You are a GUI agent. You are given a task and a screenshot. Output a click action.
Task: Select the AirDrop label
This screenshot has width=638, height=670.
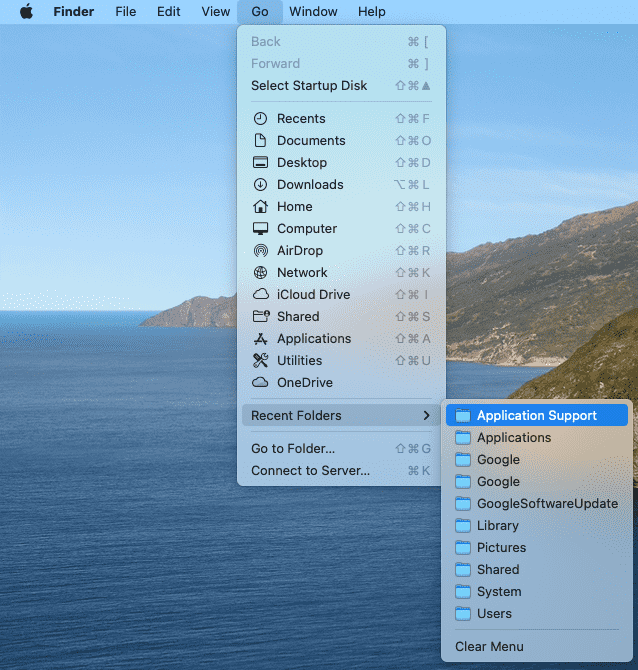(x=300, y=250)
